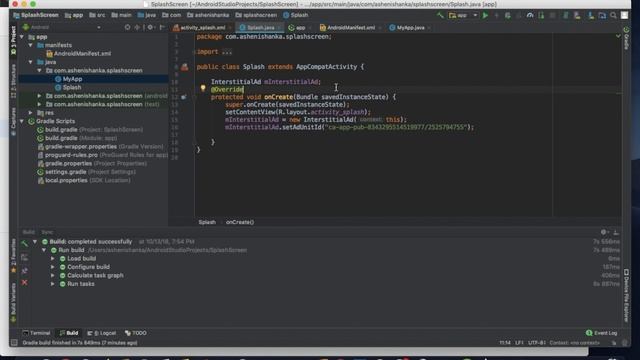Open build.gradle (Project: SplashScreen) file
The height and width of the screenshot is (360, 640).
(90, 130)
